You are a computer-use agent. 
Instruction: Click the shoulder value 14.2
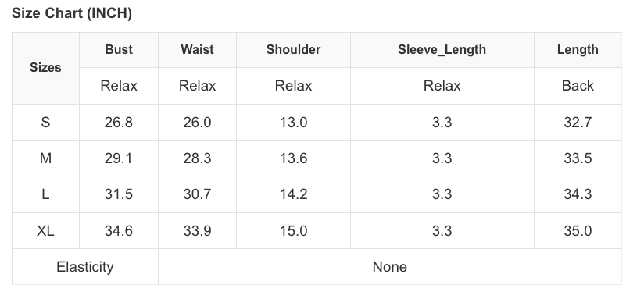(x=293, y=194)
